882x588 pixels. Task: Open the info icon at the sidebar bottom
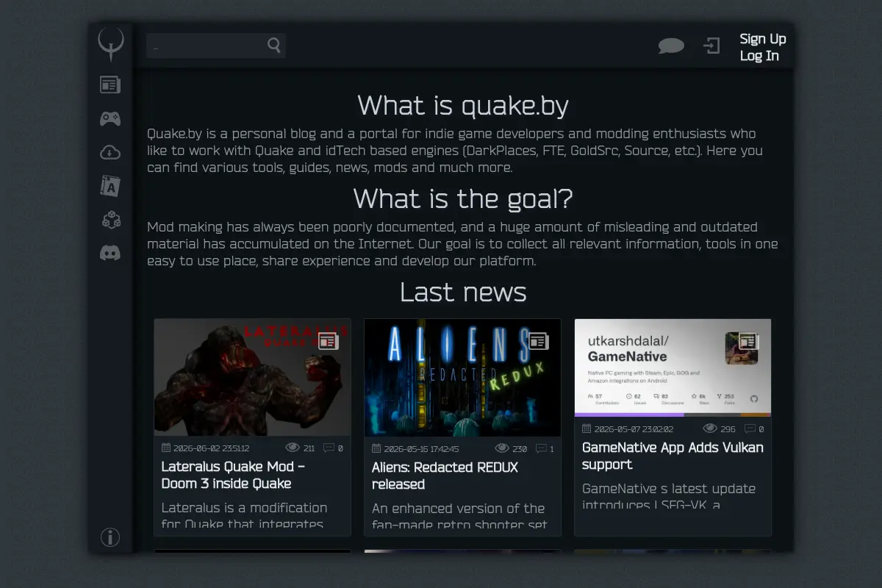(110, 537)
